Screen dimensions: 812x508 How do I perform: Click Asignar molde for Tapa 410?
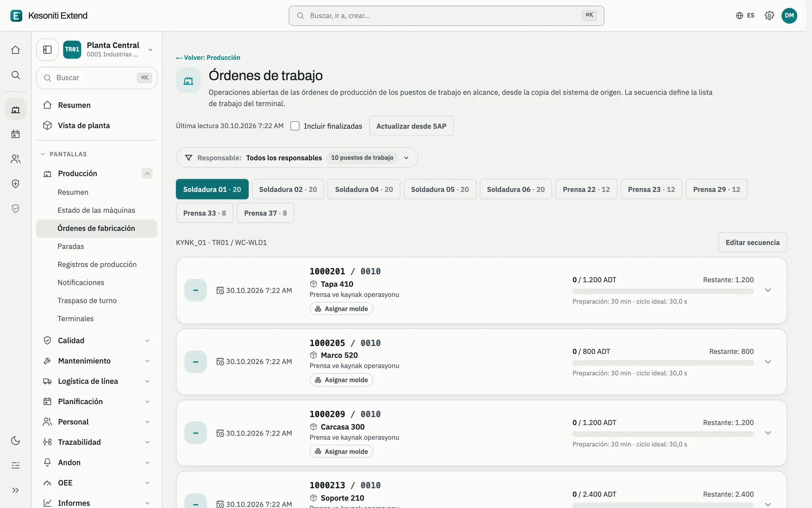click(x=341, y=308)
